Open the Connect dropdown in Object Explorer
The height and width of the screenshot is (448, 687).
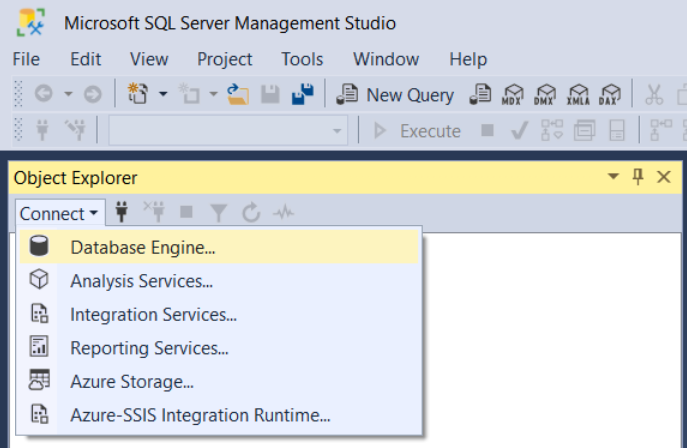(59, 213)
